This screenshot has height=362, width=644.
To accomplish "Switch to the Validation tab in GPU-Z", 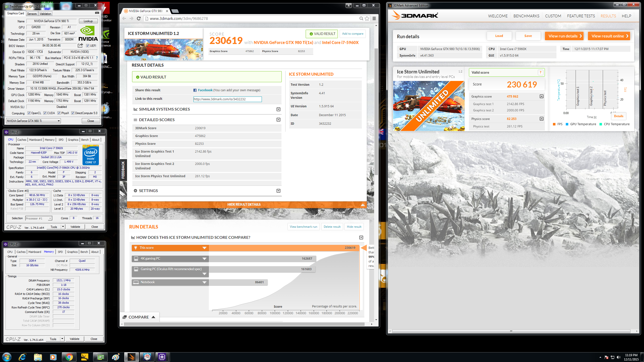I will 46,14.
